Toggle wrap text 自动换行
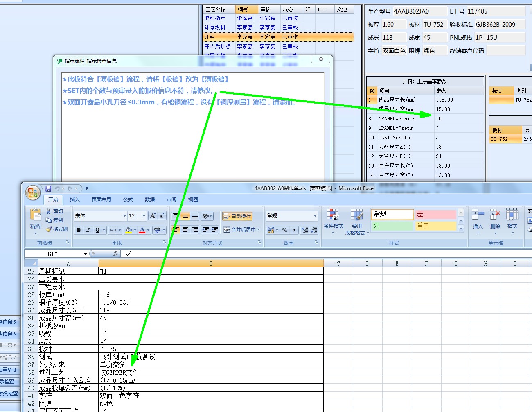Viewport: 532px width, 412px height. point(237,216)
